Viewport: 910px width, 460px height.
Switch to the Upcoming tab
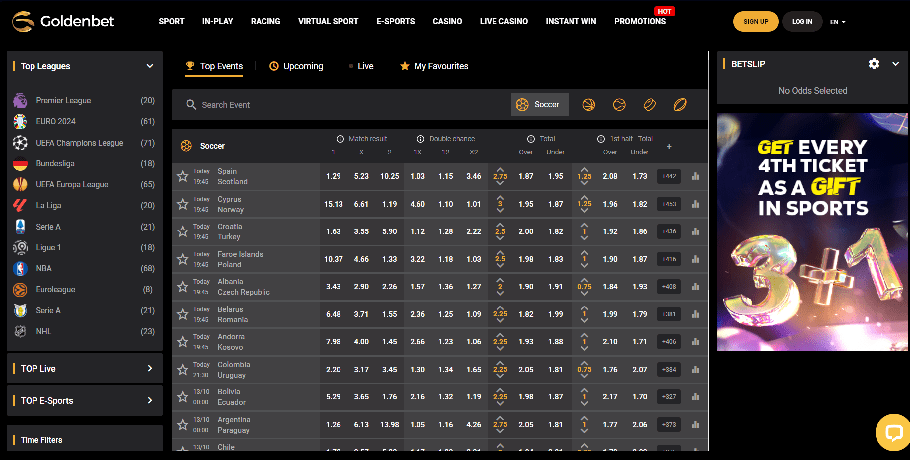pyautogui.click(x=296, y=66)
